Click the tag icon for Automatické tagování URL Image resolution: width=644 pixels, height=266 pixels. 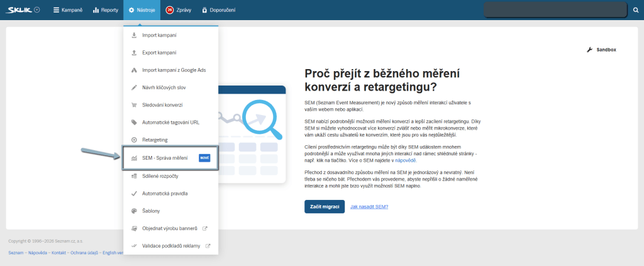click(x=134, y=123)
